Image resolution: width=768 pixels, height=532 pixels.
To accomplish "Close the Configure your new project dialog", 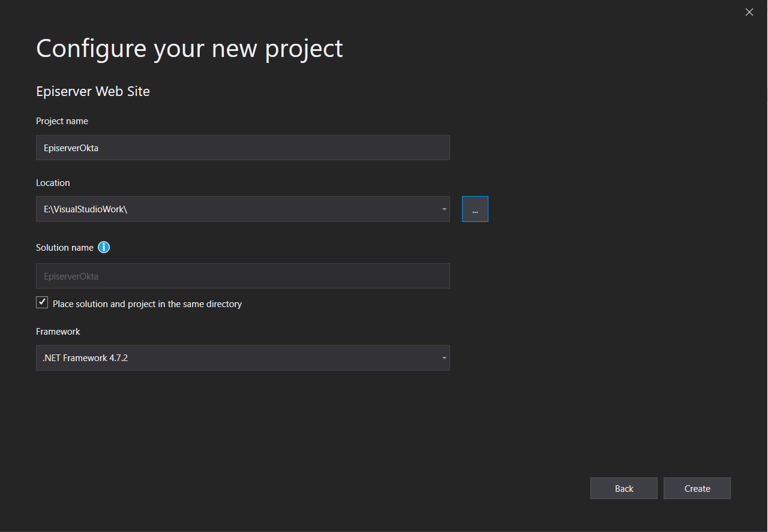I will (x=749, y=12).
